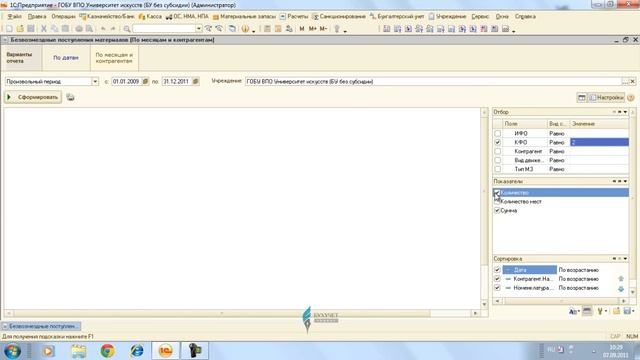This screenshot has width=640, height=360.
Task: Open Windows Explorer folder from taskbar
Action: [x=78, y=351]
